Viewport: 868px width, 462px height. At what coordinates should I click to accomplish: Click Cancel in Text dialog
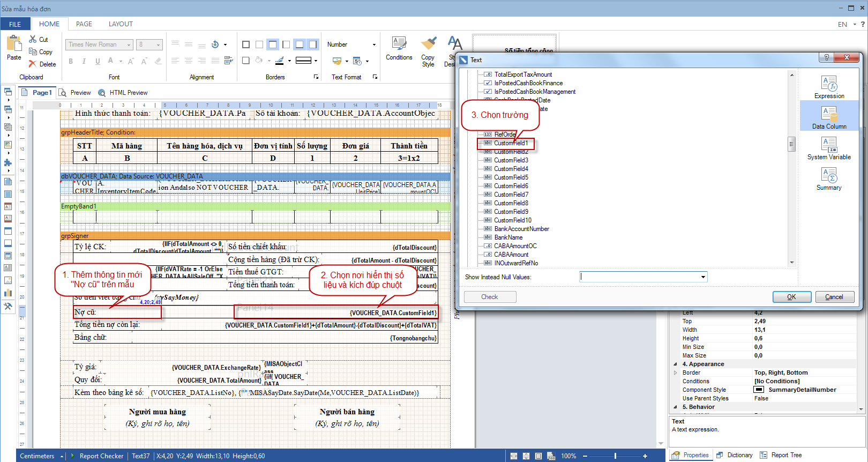coord(835,297)
